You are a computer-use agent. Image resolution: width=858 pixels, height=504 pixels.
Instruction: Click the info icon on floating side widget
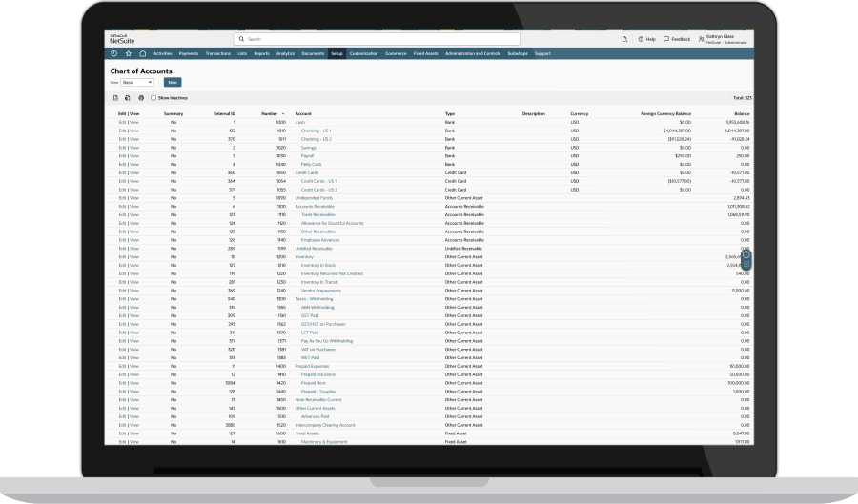click(x=746, y=254)
